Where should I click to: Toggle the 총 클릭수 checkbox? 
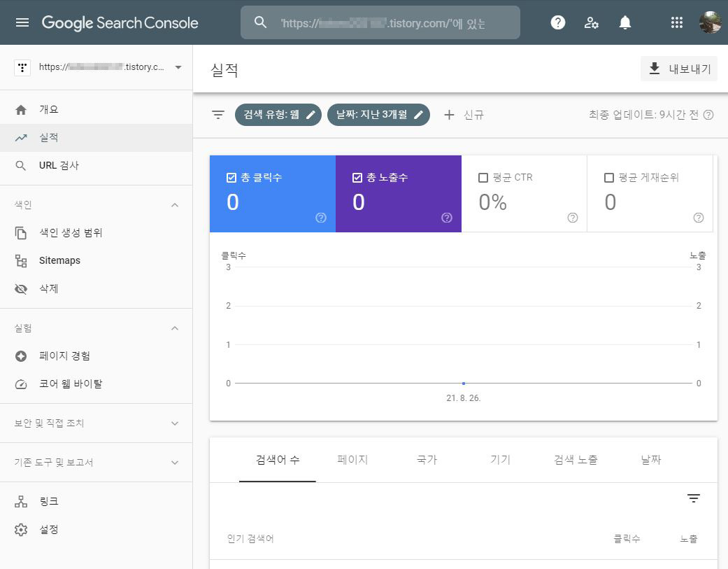231,178
